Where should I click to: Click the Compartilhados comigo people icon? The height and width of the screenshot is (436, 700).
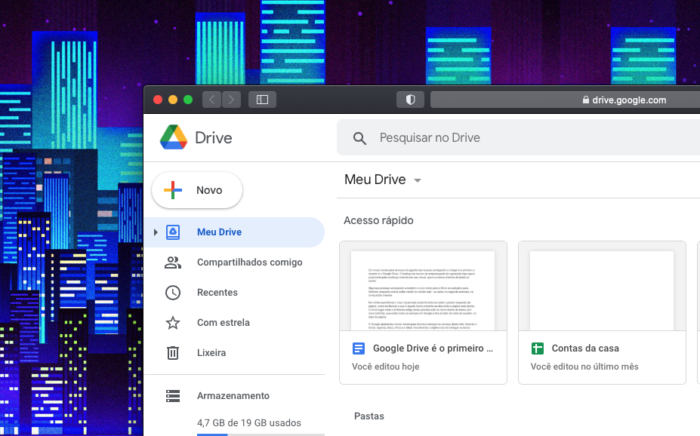[173, 262]
